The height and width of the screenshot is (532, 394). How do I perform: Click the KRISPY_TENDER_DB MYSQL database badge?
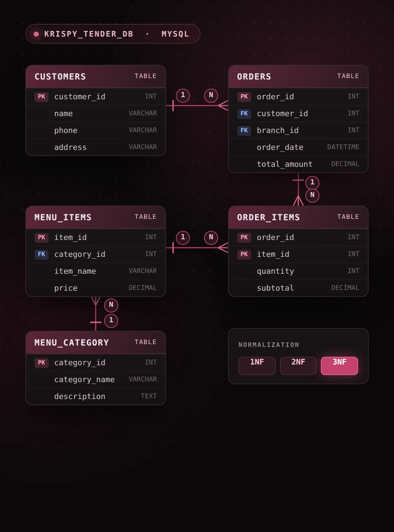113,34
